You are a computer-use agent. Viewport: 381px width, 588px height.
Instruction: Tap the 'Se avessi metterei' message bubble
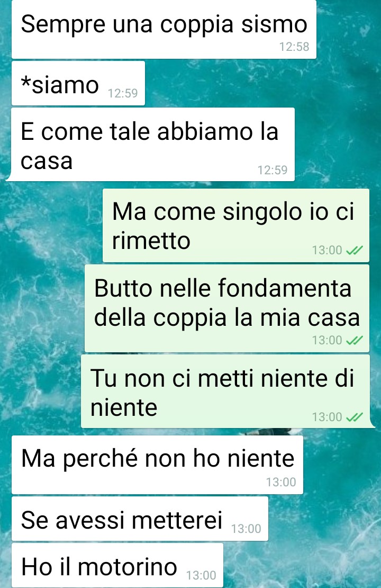[x=140, y=519]
